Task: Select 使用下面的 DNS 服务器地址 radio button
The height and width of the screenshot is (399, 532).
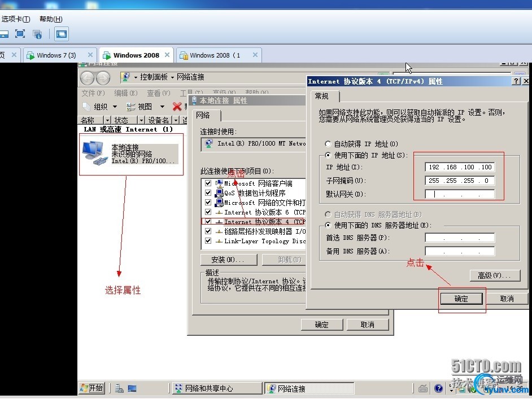Action: (x=328, y=225)
